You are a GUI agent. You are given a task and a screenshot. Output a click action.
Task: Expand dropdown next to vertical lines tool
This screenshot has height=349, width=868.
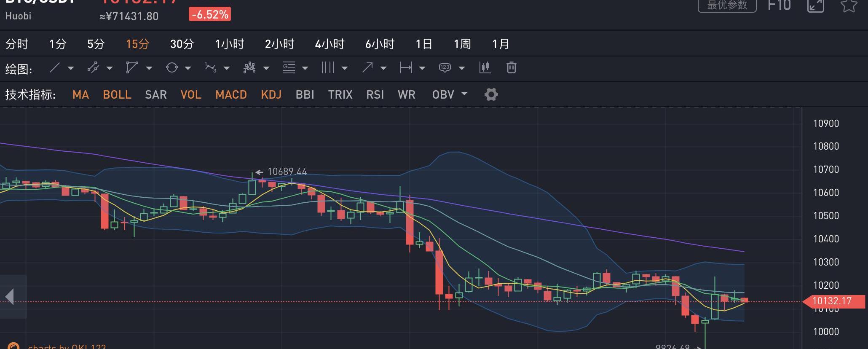point(345,68)
